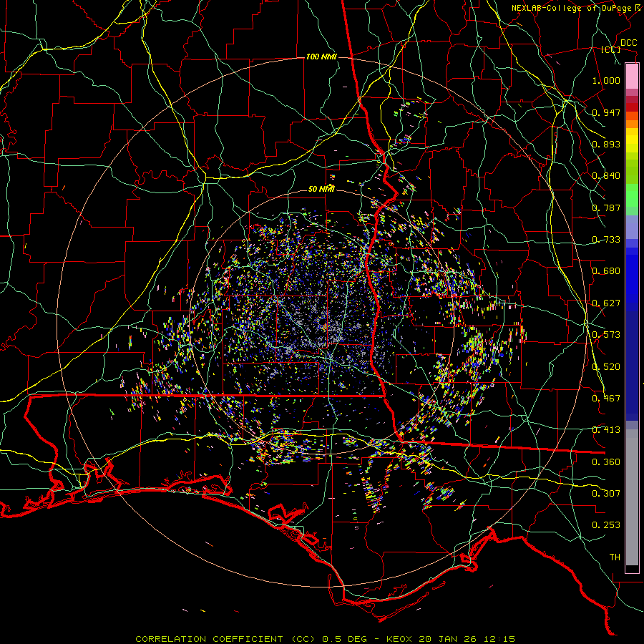
Task: Click the 0.947 legend value
Action: pyautogui.click(x=606, y=112)
